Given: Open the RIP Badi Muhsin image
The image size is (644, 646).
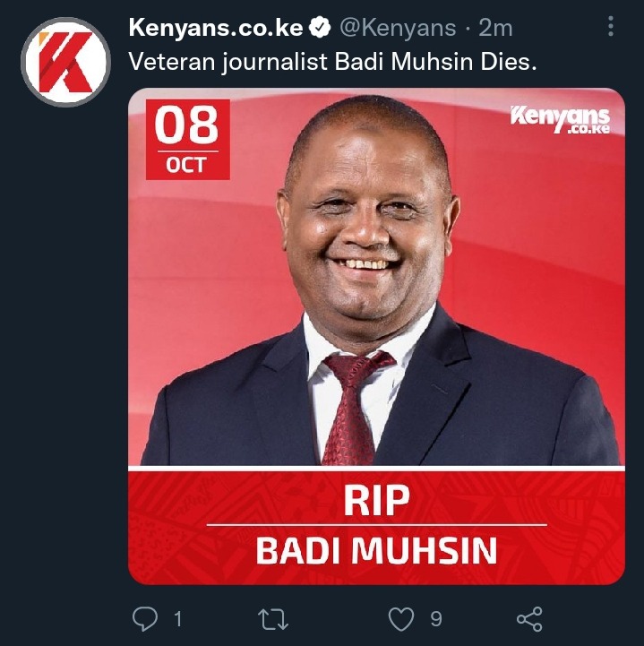Looking at the screenshot, I should click(376, 336).
